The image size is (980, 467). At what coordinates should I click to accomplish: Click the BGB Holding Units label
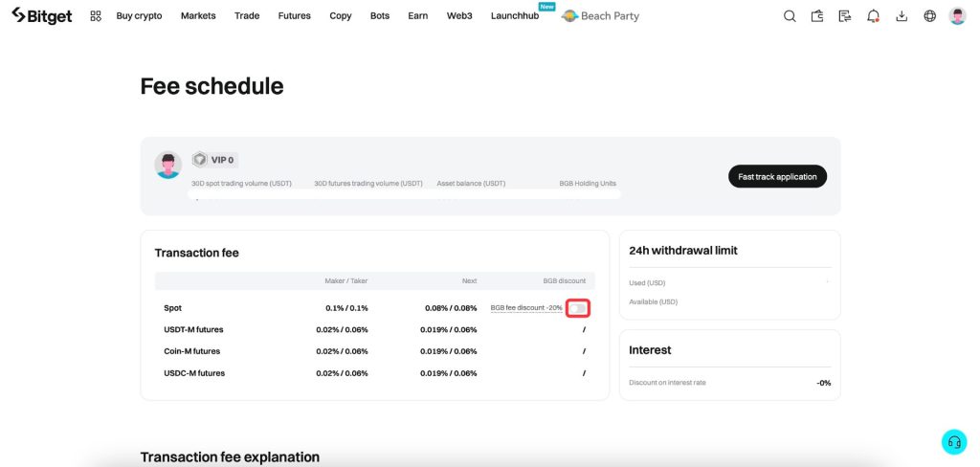point(588,183)
